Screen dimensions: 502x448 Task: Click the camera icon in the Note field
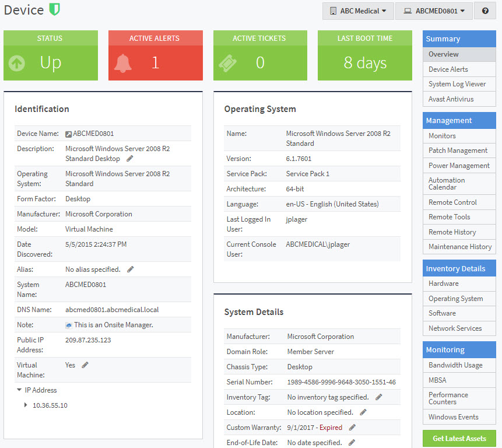68,324
